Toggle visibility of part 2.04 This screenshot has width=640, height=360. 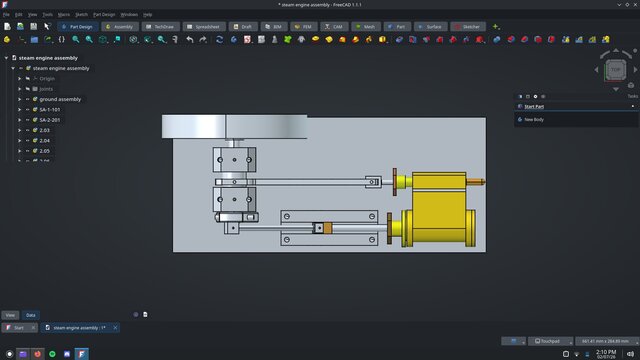[x=28, y=140]
